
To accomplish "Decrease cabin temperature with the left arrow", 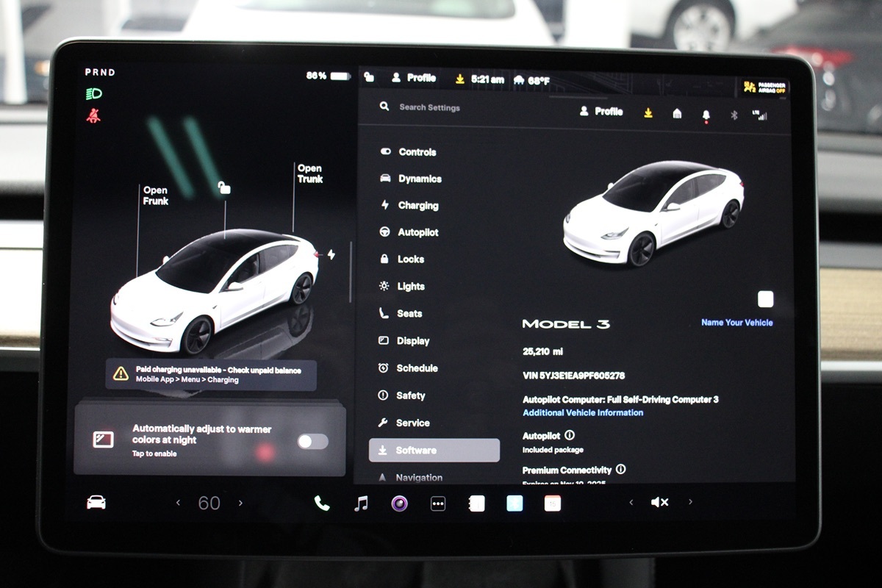I will (178, 503).
